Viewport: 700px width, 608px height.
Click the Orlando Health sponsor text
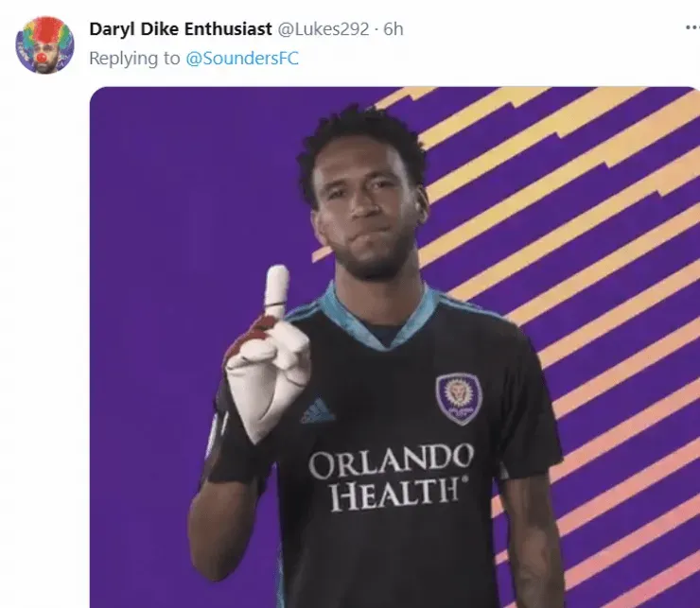coord(391,478)
